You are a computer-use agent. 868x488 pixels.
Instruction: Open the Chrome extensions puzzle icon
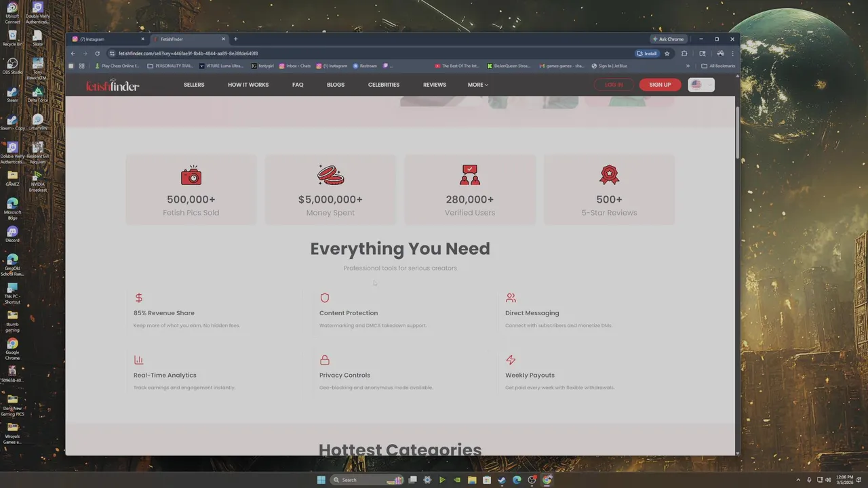(684, 54)
